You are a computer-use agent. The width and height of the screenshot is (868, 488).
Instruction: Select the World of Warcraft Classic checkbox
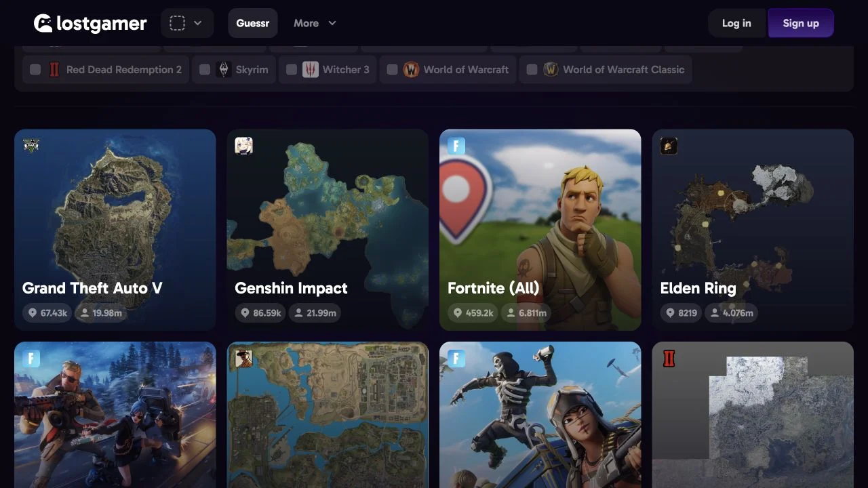(532, 69)
